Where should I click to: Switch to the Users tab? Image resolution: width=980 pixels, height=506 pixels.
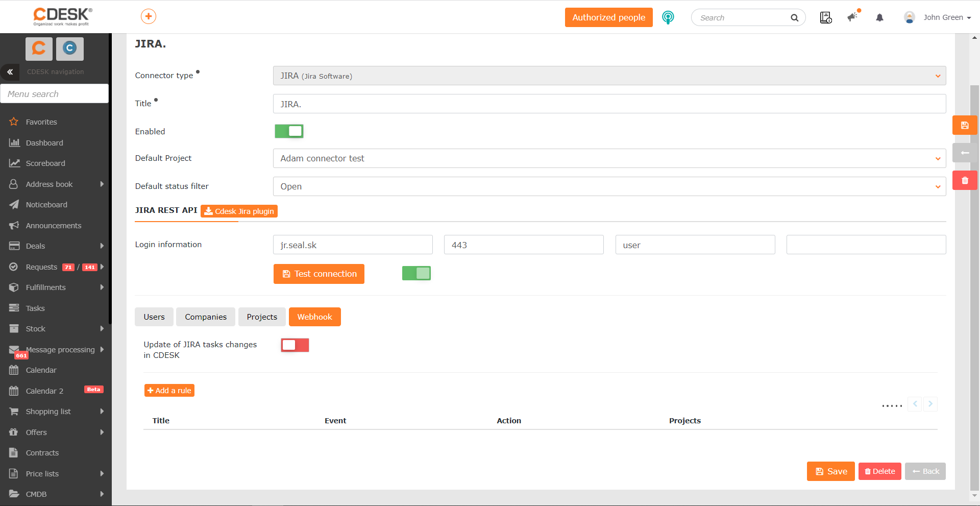(154, 317)
